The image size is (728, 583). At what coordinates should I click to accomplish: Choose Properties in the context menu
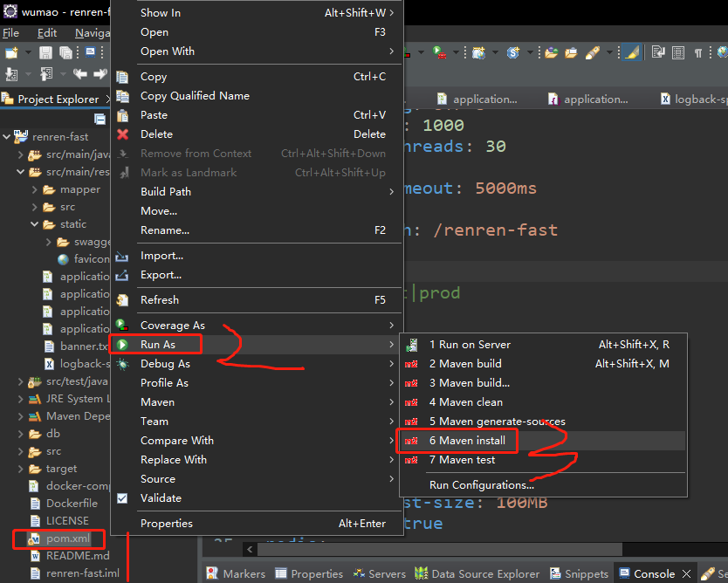click(x=257, y=524)
